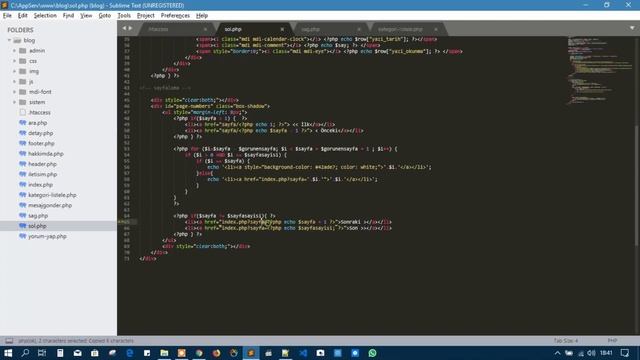Open Visual Studio Code from the taskbar

(x=303, y=353)
